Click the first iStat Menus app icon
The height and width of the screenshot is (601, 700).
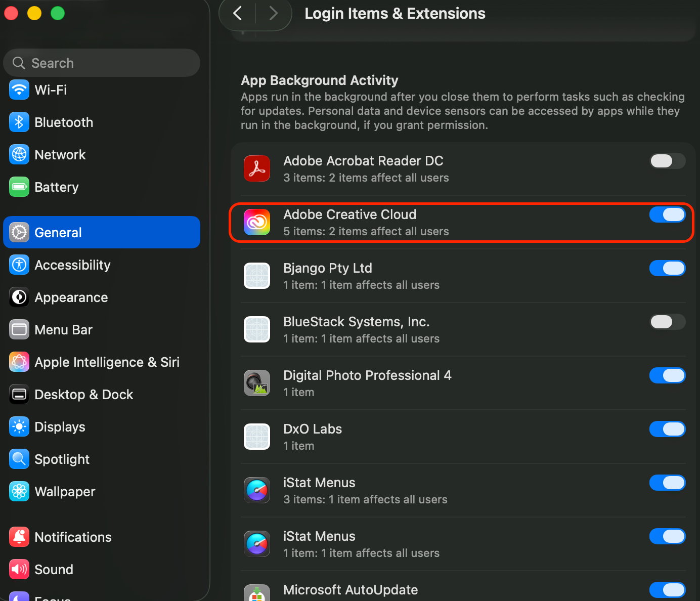257,490
